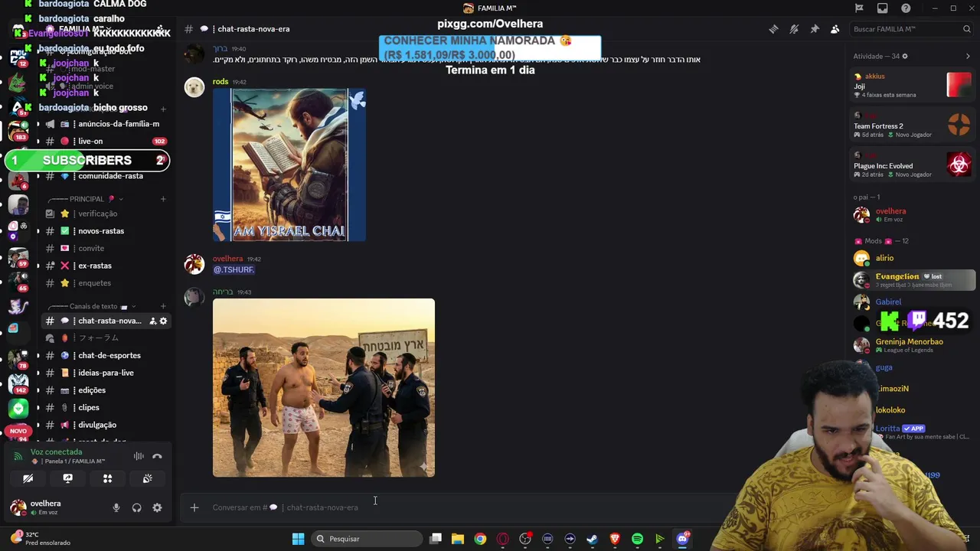The image size is (980, 551).
Task: Open the quests flag icon in title bar
Action: pyautogui.click(x=859, y=8)
